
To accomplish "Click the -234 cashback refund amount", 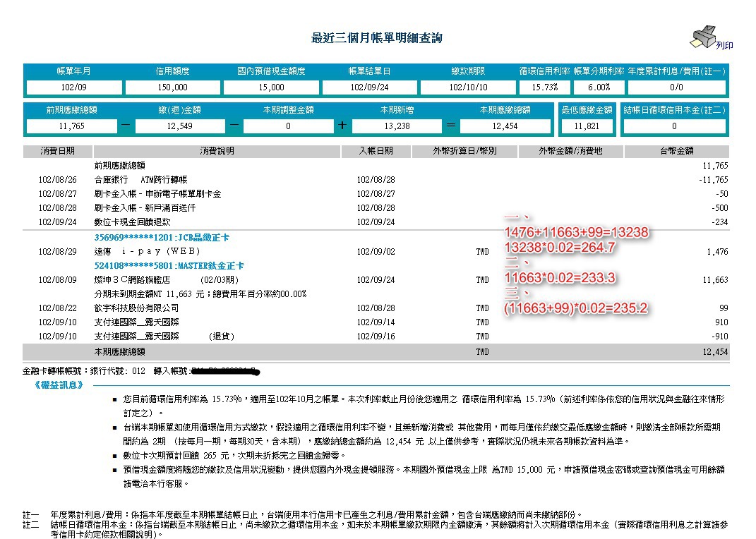I will tap(720, 222).
